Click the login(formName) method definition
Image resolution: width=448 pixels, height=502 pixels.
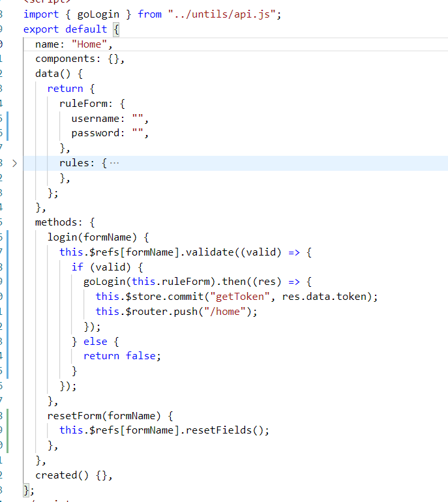pyautogui.click(x=98, y=237)
